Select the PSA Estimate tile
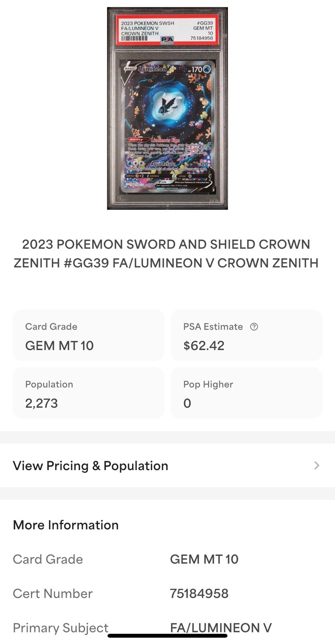The image size is (335, 644). pyautogui.click(x=246, y=336)
